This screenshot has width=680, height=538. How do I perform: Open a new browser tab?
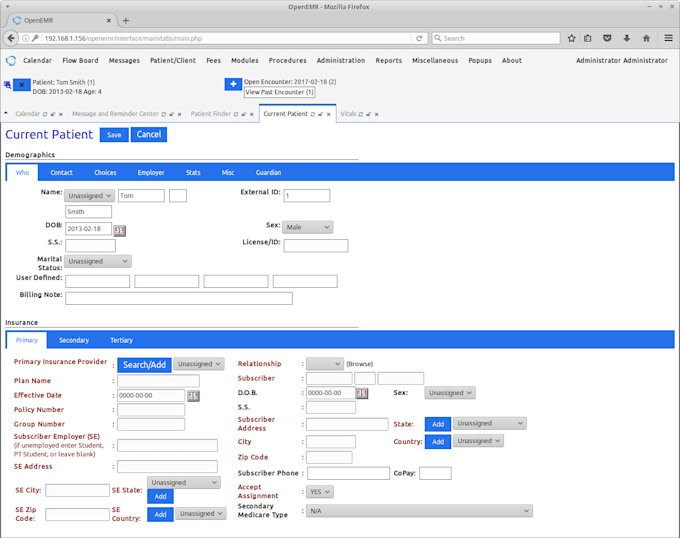[x=125, y=20]
